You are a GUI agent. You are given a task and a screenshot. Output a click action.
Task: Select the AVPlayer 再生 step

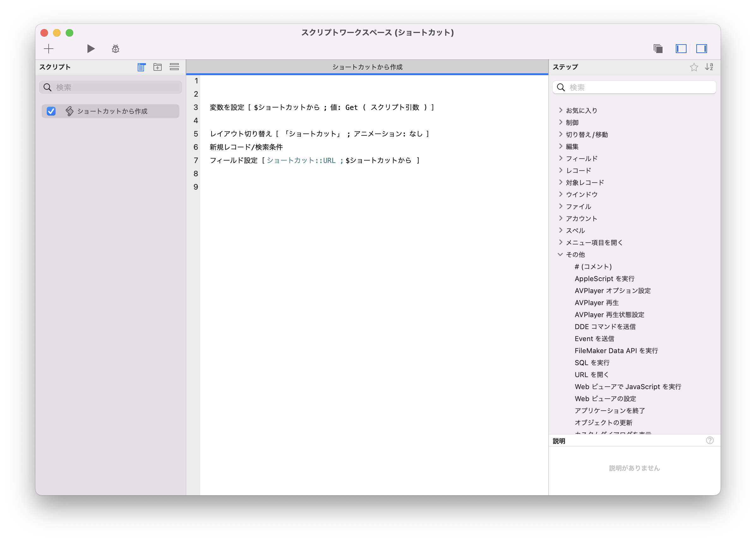click(596, 302)
